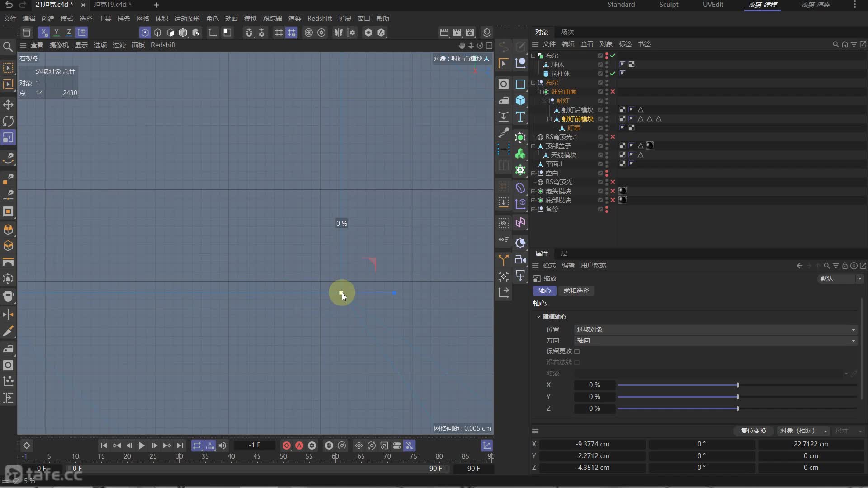
Task: Select the Move tool in left toolbar
Action: (8, 105)
